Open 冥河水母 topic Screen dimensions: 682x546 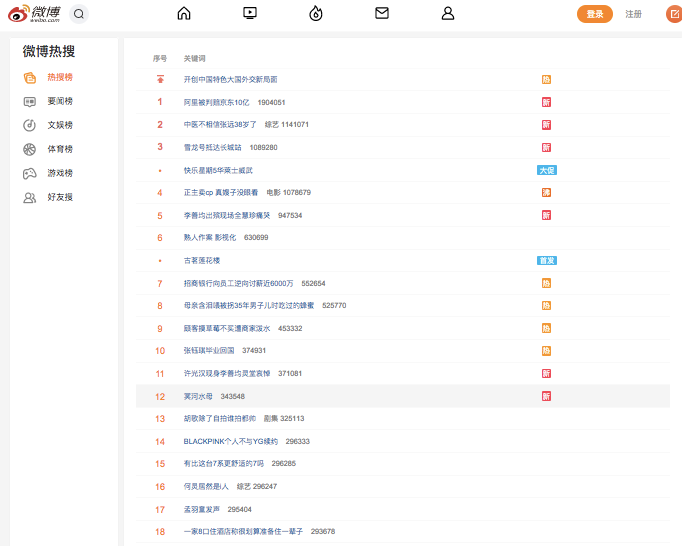(198, 396)
